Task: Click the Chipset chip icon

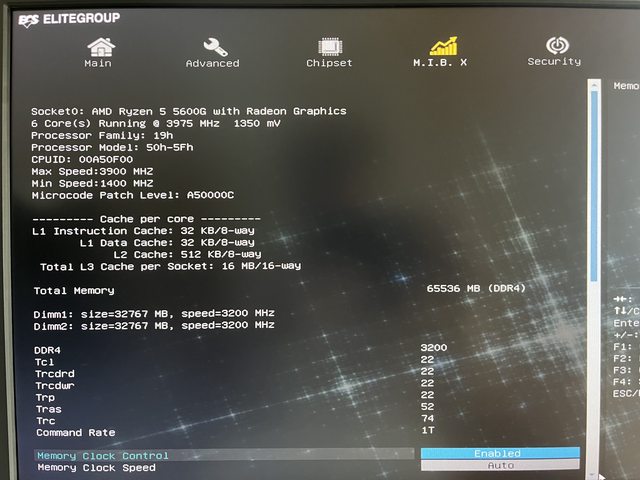Action: [329, 46]
